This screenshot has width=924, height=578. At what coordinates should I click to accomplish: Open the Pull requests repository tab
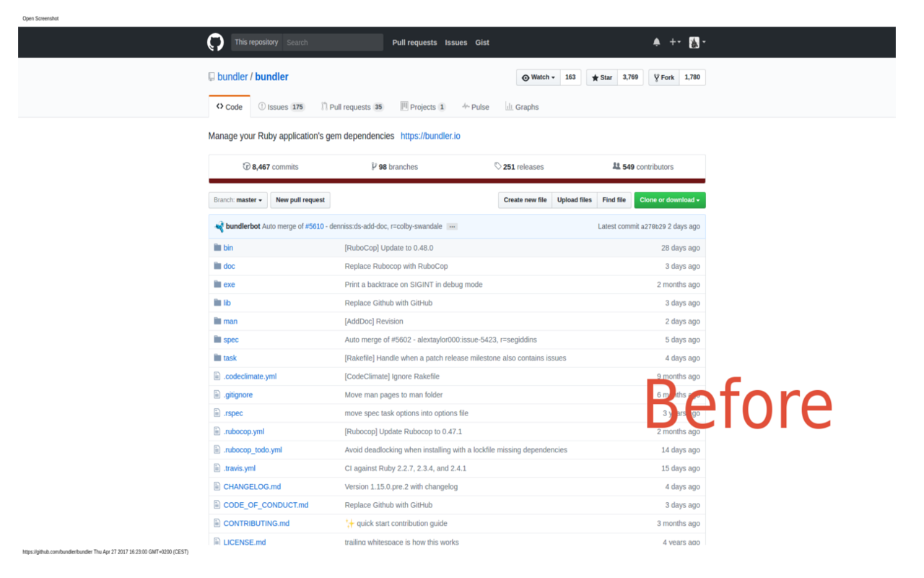pyautogui.click(x=352, y=107)
